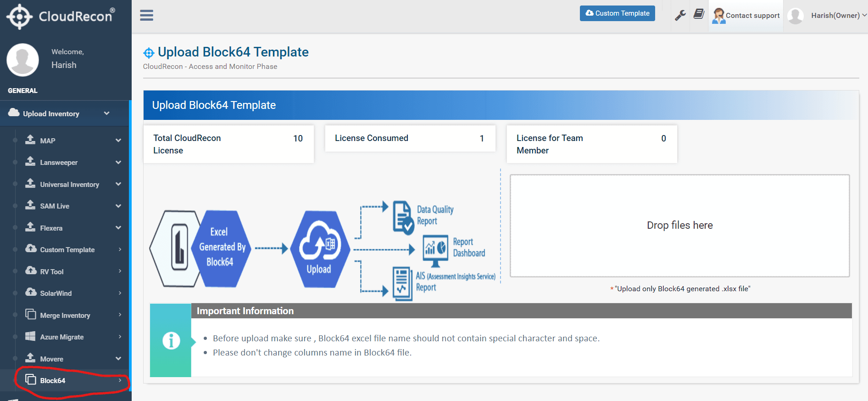Click the Merge Inventory copy icon
Image resolution: width=868 pixels, height=401 pixels.
click(31, 314)
